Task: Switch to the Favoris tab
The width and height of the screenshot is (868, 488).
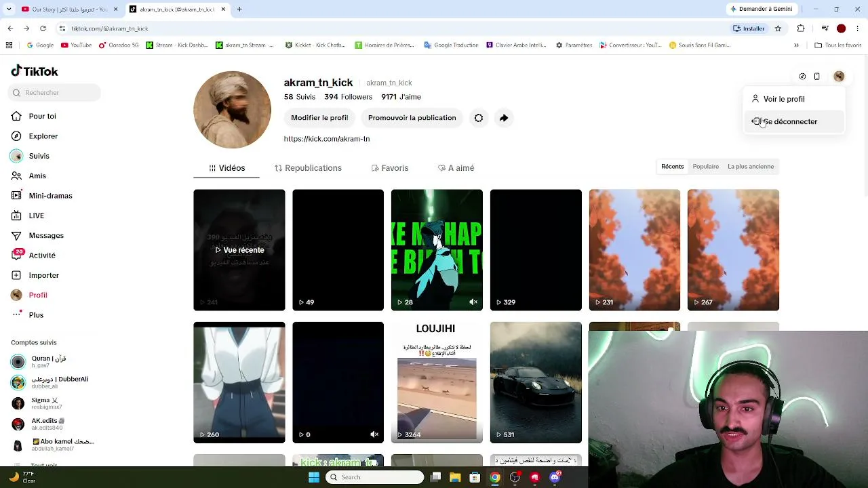Action: (390, 168)
